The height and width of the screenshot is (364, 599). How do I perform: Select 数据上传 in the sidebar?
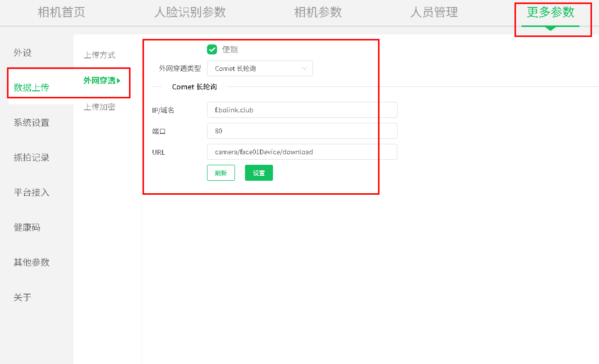coord(31,87)
